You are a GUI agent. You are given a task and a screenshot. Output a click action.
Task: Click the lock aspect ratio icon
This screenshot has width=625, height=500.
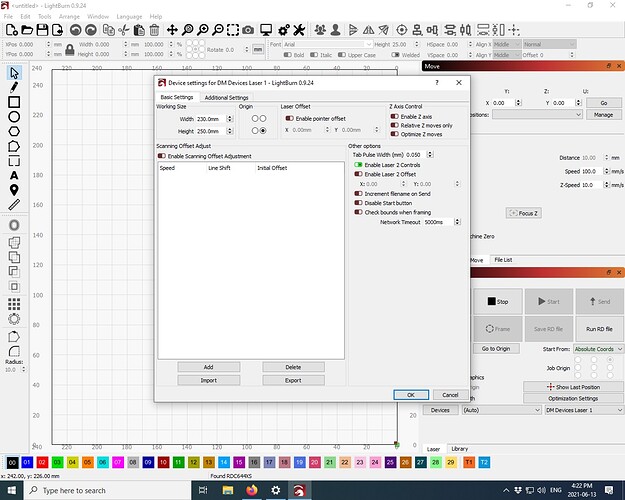70,49
